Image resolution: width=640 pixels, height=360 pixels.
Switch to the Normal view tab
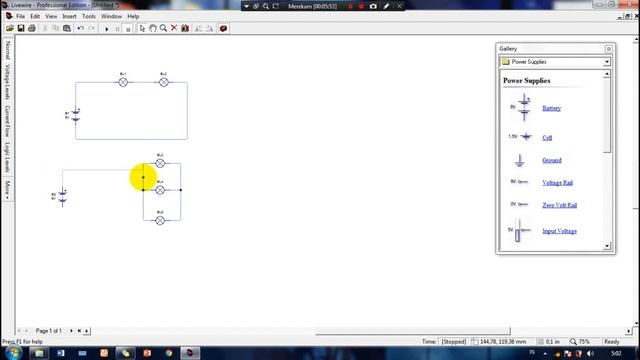(x=7, y=50)
